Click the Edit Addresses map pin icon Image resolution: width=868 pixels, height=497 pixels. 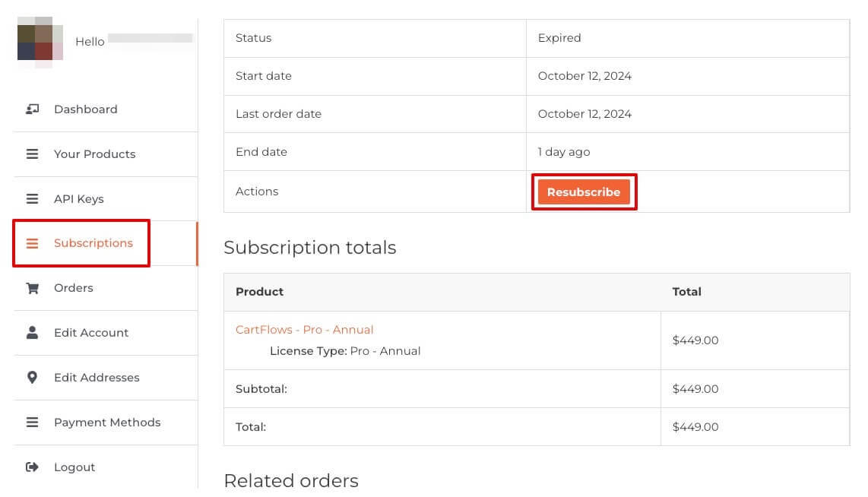click(32, 378)
